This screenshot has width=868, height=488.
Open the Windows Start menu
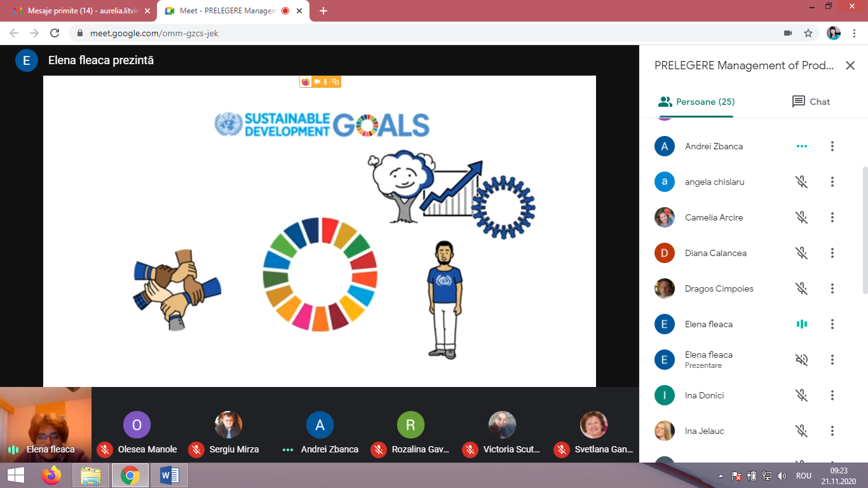tap(15, 475)
